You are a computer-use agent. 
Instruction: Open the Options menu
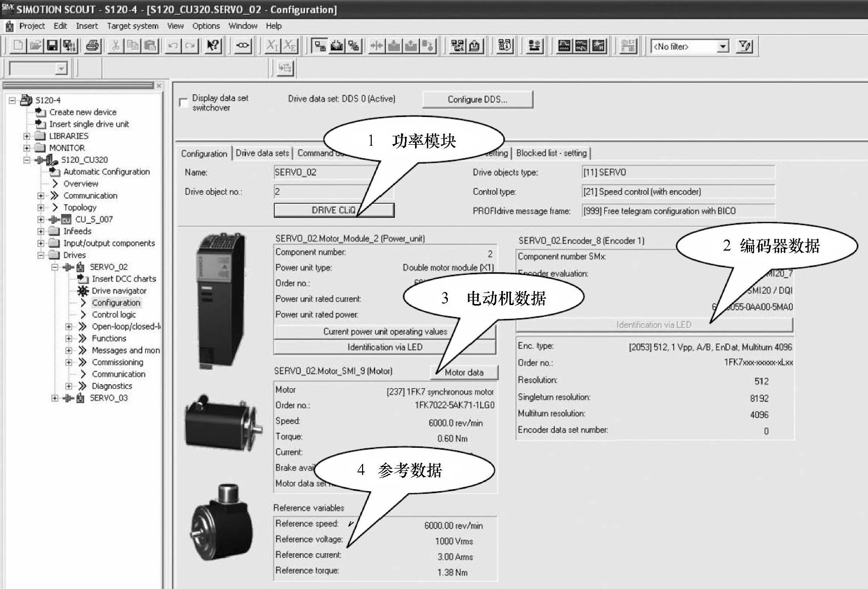206,26
